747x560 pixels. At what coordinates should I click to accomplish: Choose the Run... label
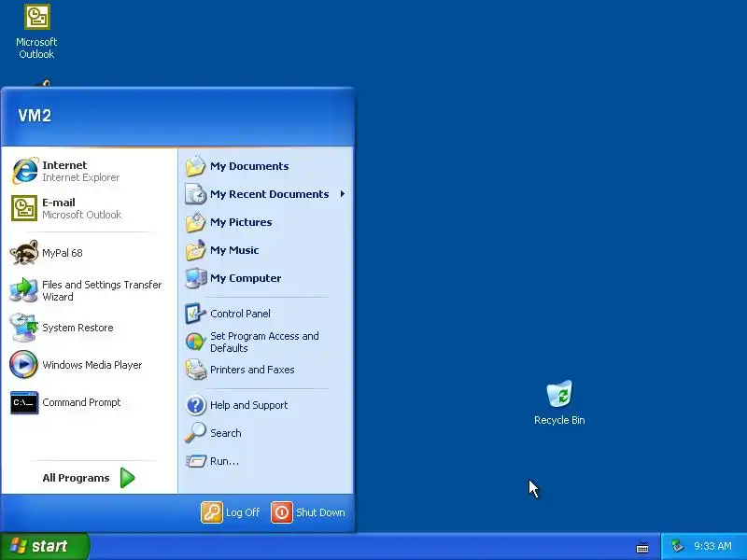[224, 461]
